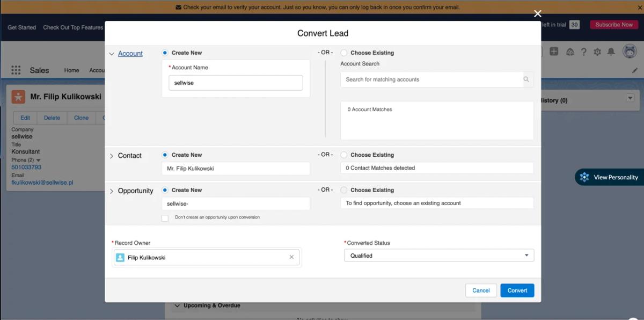Open the Phone (2) dropdown arrow
The width and height of the screenshot is (644, 320).
38,160
